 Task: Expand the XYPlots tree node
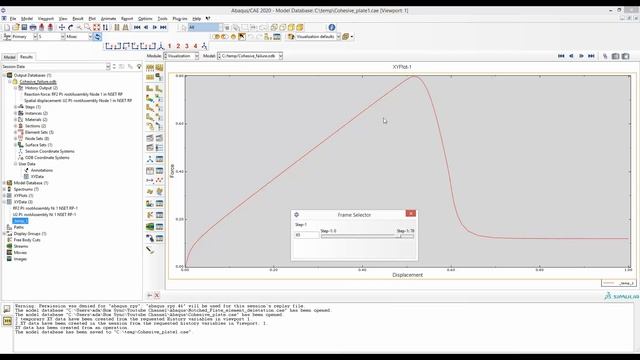4,196
